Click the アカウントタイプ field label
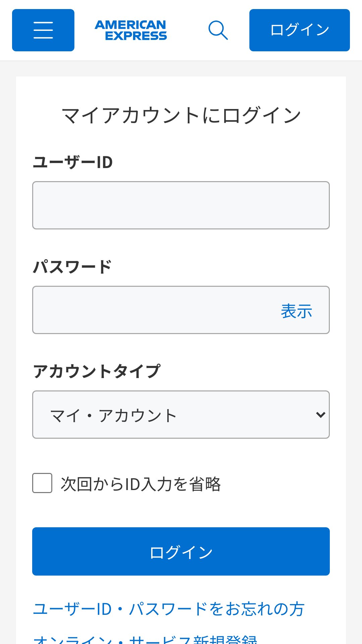 97,371
